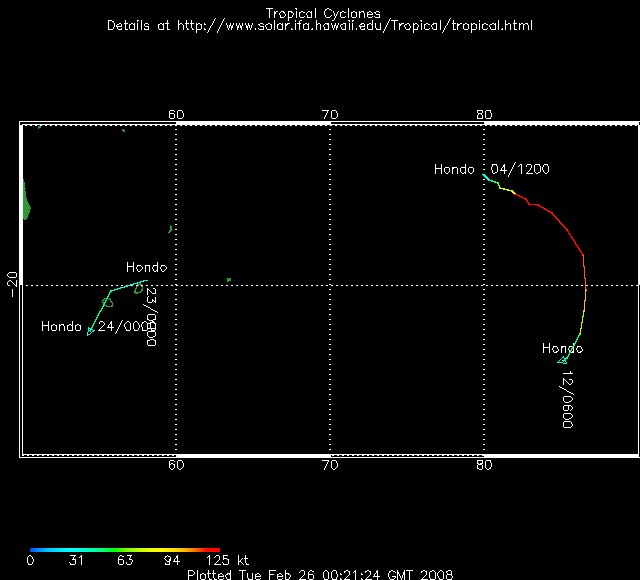640x580 pixels.
Task: Click the top longitude 70 axis label
Action: [330, 114]
